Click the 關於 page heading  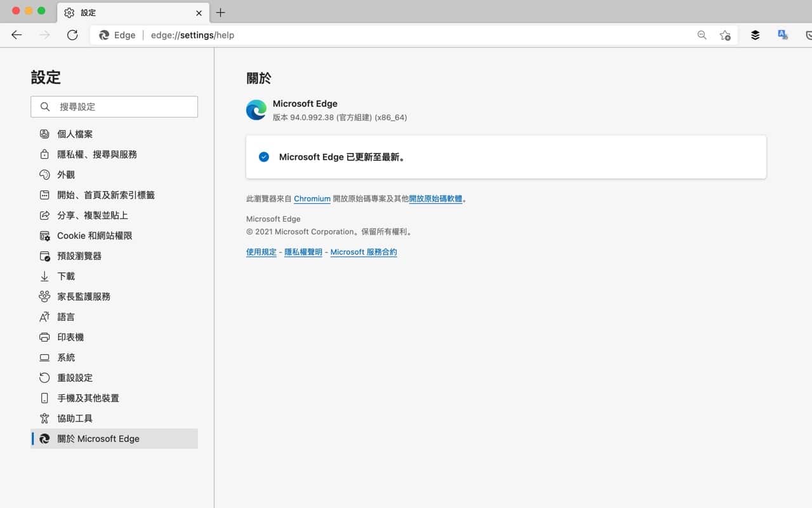(259, 78)
